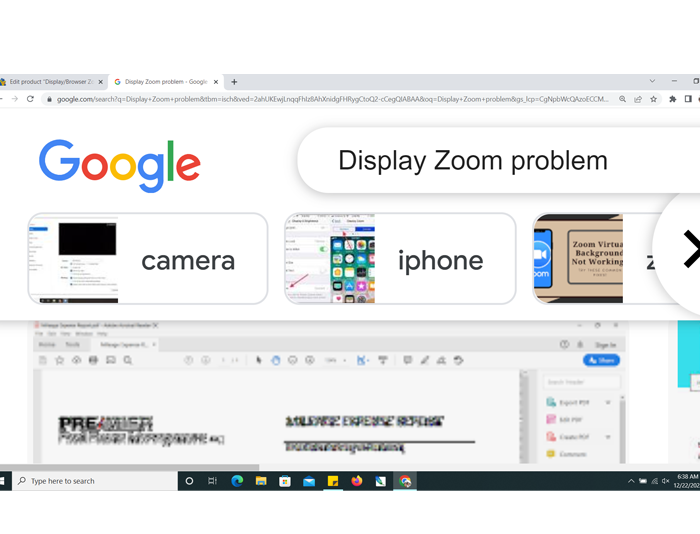Open network status tray icon
The image size is (700, 534).
pyautogui.click(x=654, y=481)
